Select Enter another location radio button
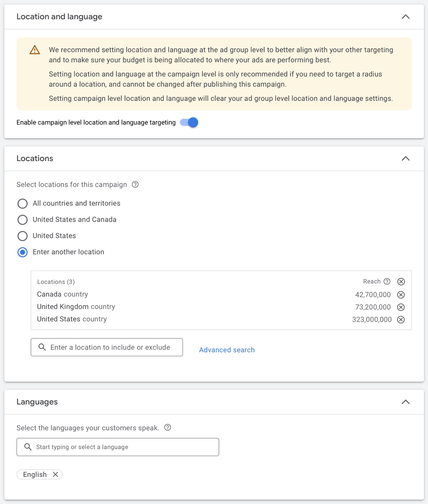This screenshot has width=428, height=504. point(23,252)
